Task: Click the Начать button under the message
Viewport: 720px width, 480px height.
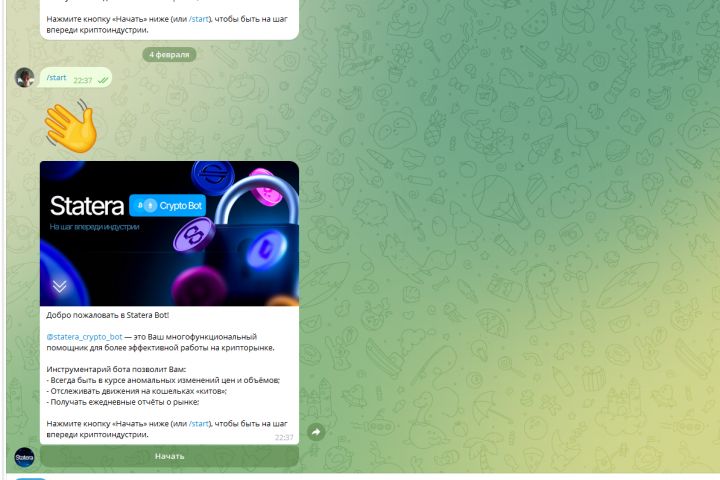Action: point(169,456)
